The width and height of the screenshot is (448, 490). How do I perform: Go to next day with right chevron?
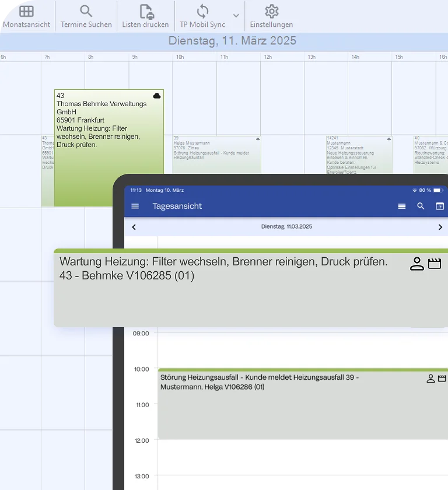(440, 227)
